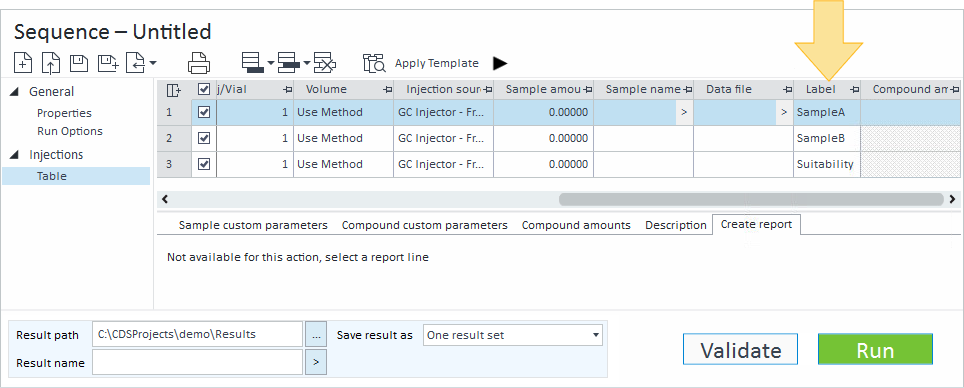The height and width of the screenshot is (388, 964).
Task: Open a sequence with the upload file icon
Action: point(50,63)
